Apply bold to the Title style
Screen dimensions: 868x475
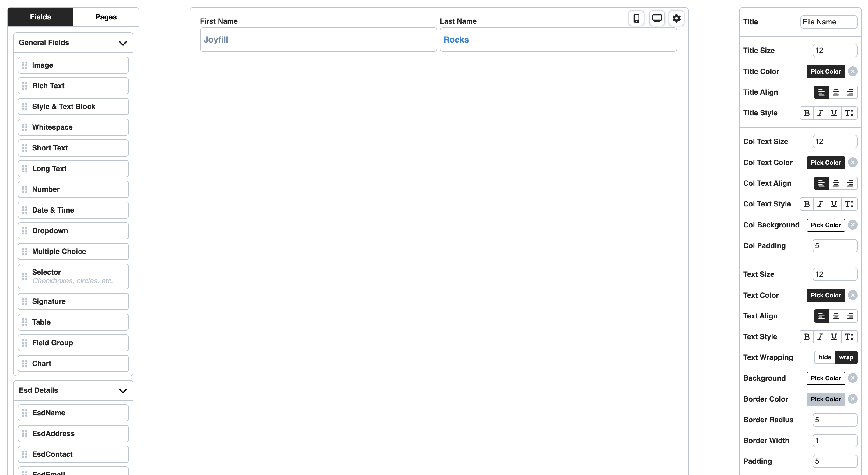807,113
